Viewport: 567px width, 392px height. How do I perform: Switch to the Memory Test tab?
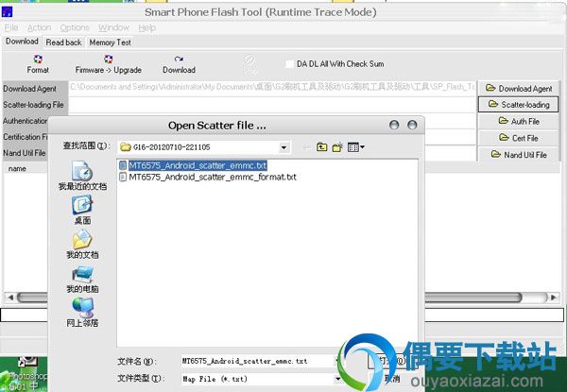[110, 43]
